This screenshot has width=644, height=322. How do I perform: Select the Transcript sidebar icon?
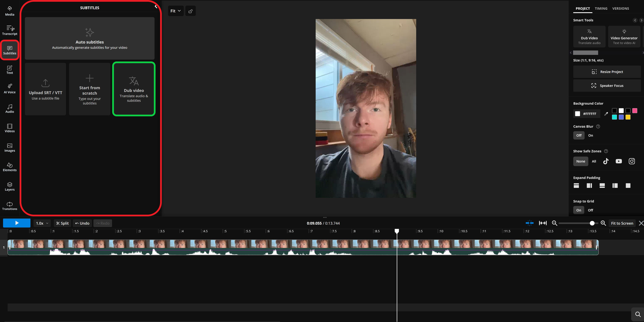(x=9, y=30)
